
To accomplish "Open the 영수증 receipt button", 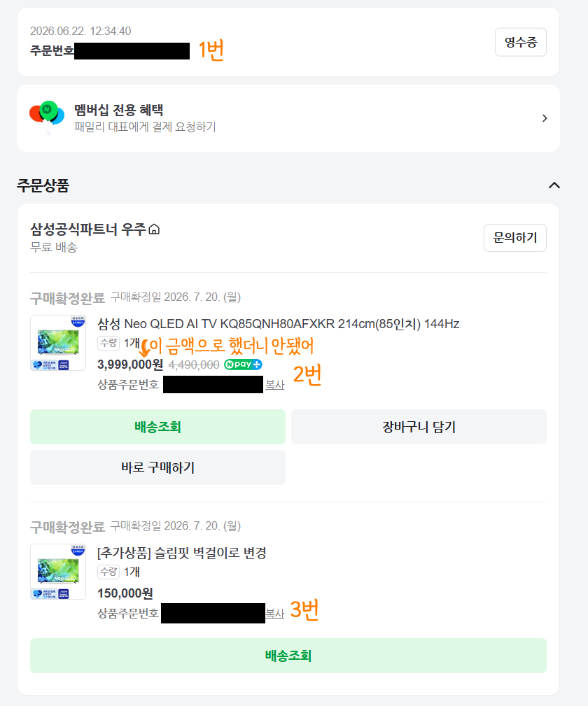I will point(520,42).
